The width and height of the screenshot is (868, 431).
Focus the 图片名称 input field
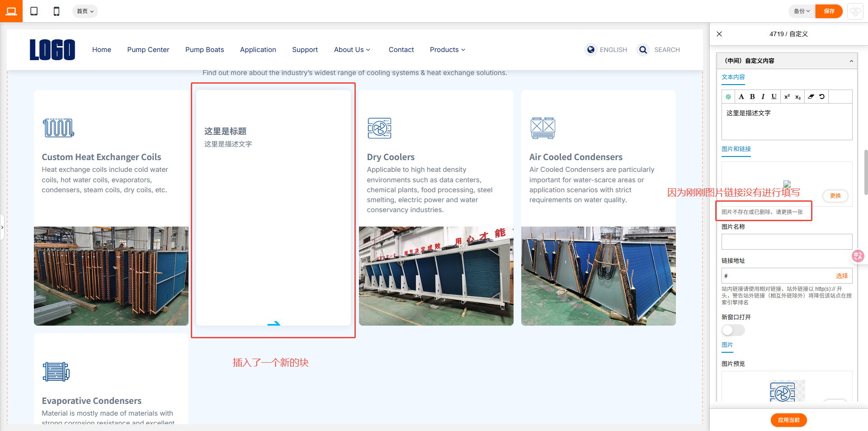(x=787, y=242)
